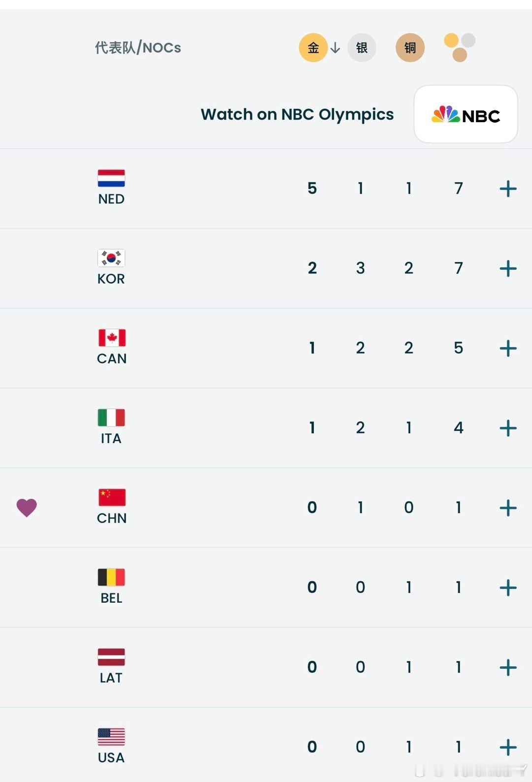Click the NBC logo button

[465, 115]
